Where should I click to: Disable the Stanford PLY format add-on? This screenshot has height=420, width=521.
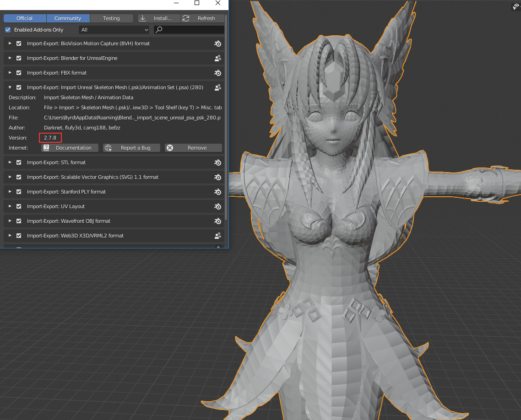click(x=19, y=192)
